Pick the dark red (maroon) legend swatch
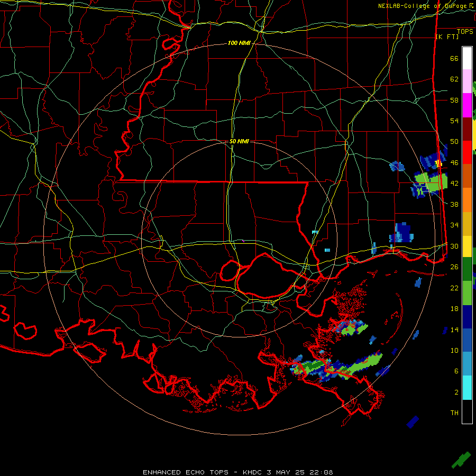The width and height of the screenshot is (476, 476). point(467,129)
